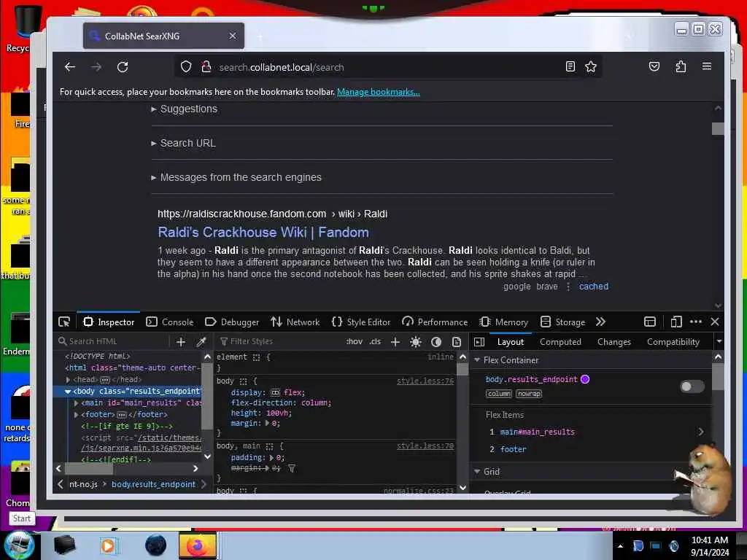Toggle print media simulation
Viewport: 747px width, 560px height.
click(x=457, y=342)
